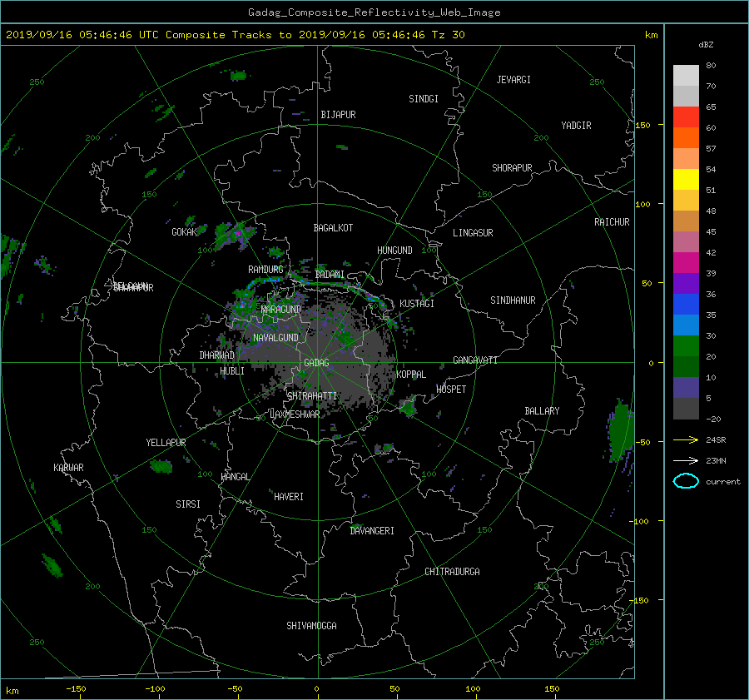Image resolution: width=749 pixels, height=700 pixels.
Task: Click the NARAGUND town label
Action: pyautogui.click(x=281, y=309)
